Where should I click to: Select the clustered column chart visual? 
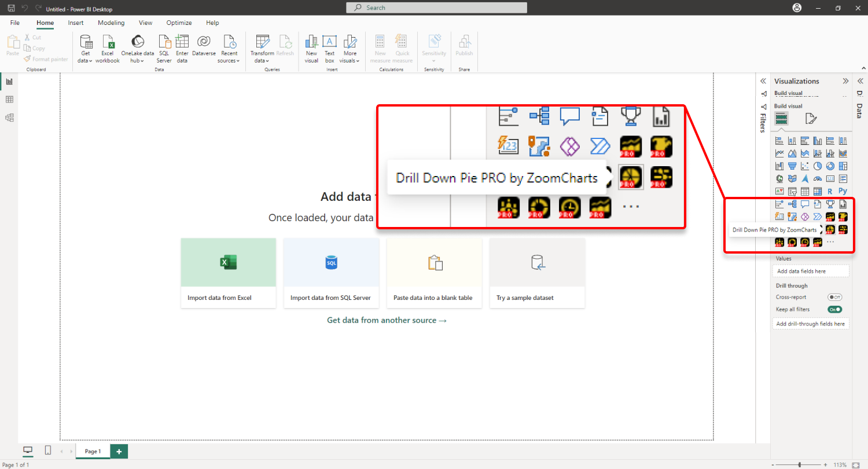pyautogui.click(x=818, y=141)
